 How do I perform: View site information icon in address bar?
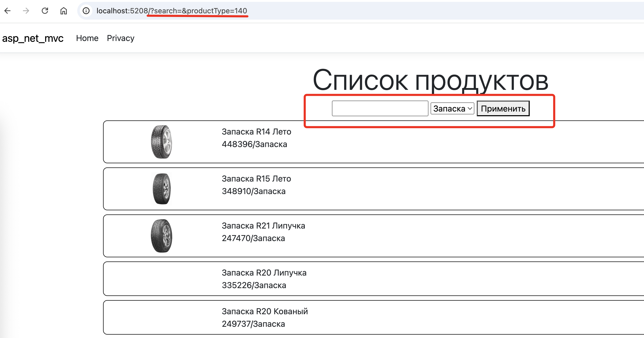coord(86,11)
